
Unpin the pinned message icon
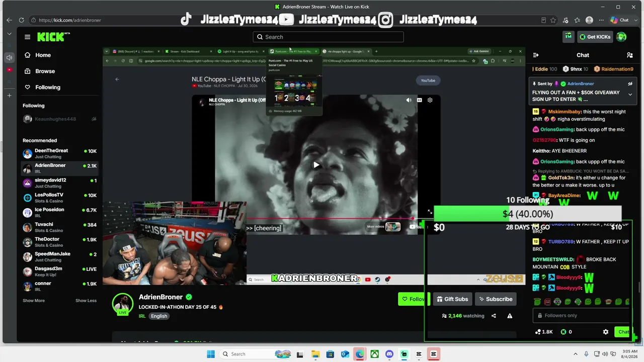pyautogui.click(x=630, y=84)
